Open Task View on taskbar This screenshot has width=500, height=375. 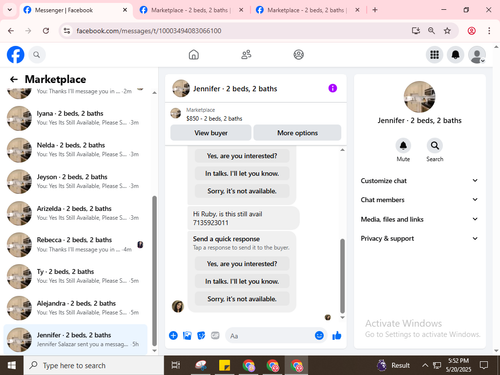[175, 365]
